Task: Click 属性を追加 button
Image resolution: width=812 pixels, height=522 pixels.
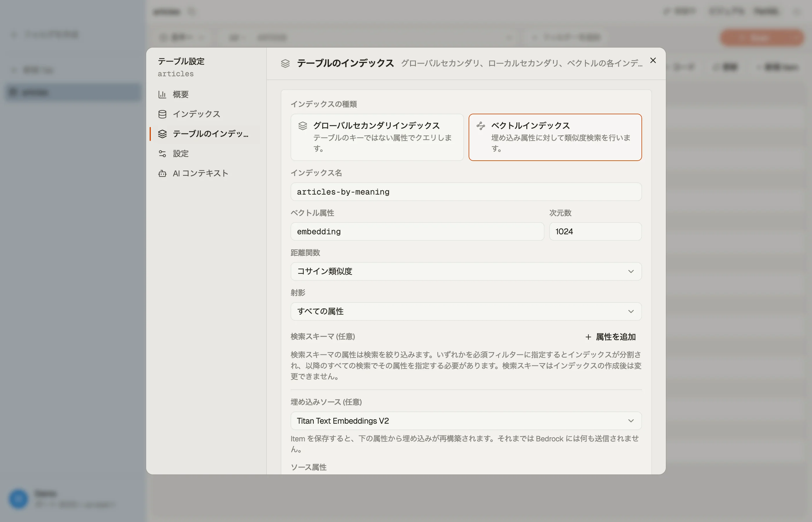Action: [610, 337]
